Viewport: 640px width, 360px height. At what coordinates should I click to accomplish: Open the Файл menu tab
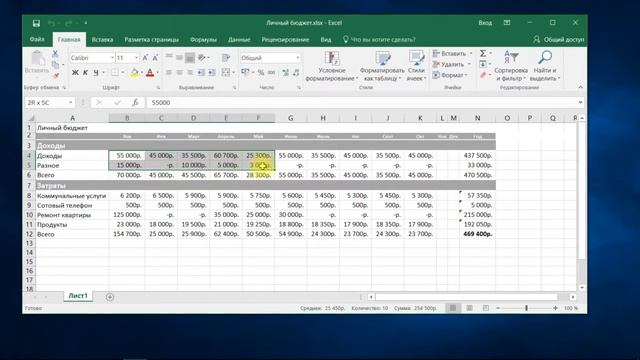pos(37,40)
